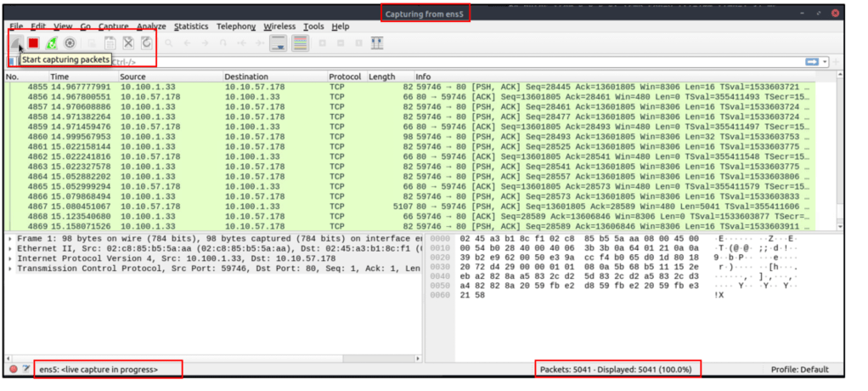Click the close capture file X icon
Screen dimensions: 868x391
coord(128,42)
